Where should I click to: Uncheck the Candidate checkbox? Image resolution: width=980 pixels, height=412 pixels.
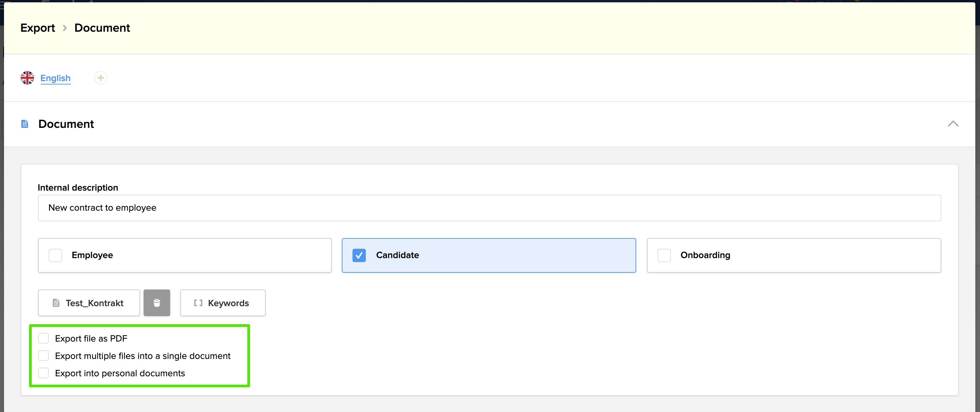coord(359,255)
